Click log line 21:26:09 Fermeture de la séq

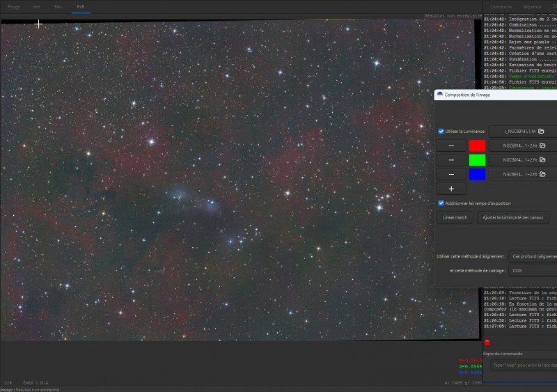520,292
